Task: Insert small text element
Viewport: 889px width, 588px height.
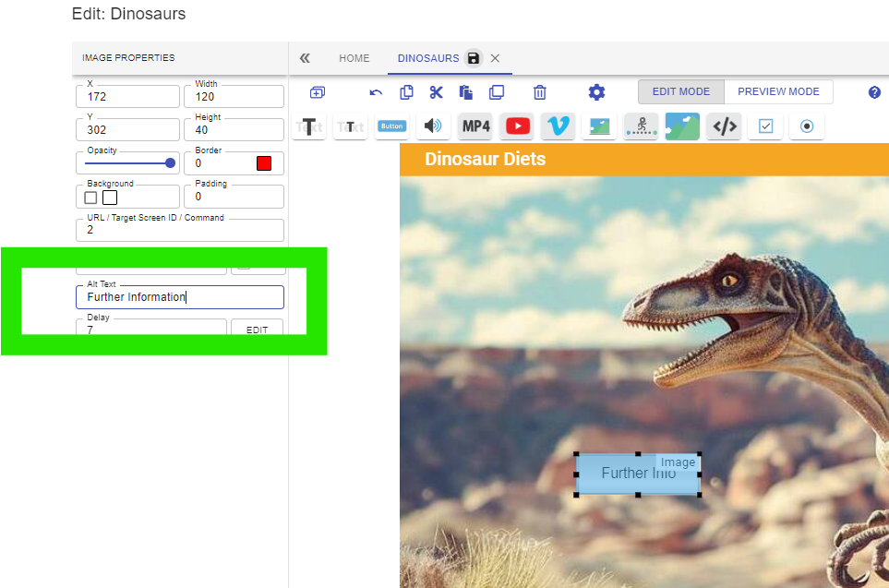Action: (x=351, y=126)
